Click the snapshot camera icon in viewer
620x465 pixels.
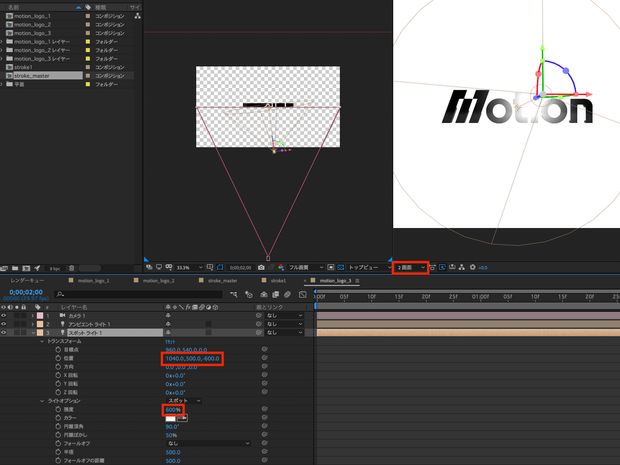click(x=261, y=268)
